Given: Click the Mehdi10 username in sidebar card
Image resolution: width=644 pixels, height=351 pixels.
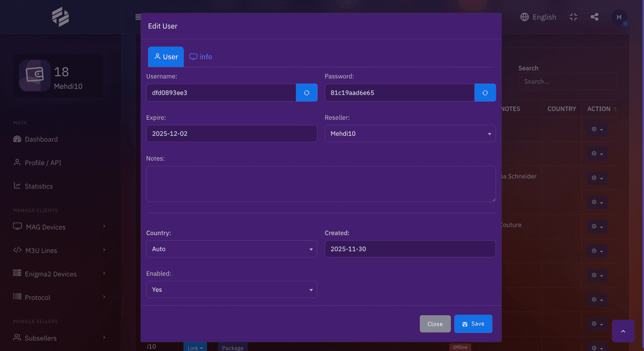Looking at the screenshot, I should (68, 86).
